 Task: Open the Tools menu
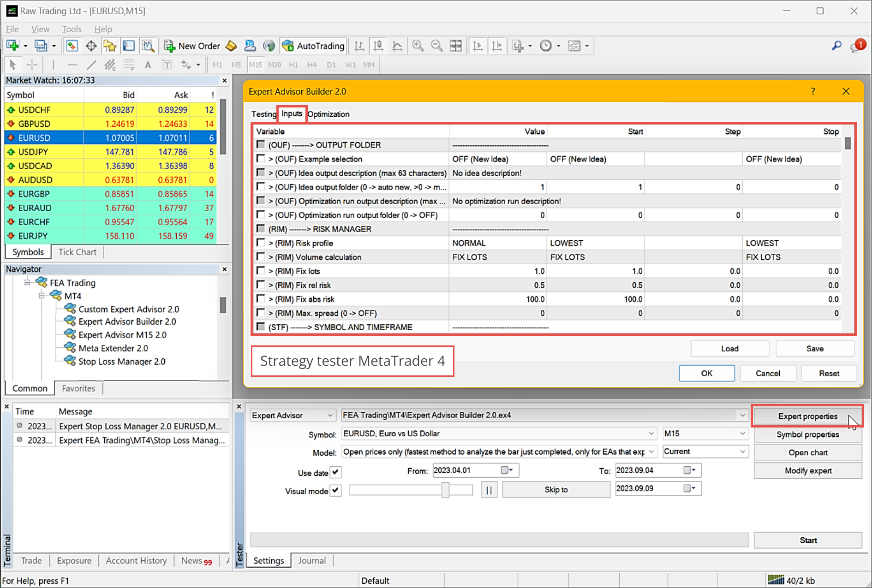[x=72, y=29]
